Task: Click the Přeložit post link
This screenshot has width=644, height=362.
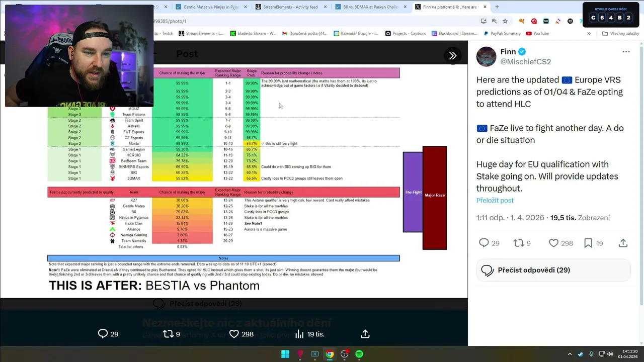Action: (495, 200)
